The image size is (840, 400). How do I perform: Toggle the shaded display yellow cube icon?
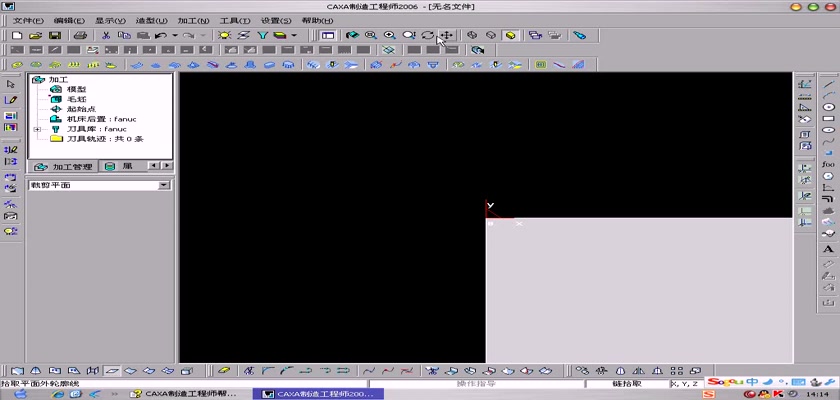tap(511, 35)
